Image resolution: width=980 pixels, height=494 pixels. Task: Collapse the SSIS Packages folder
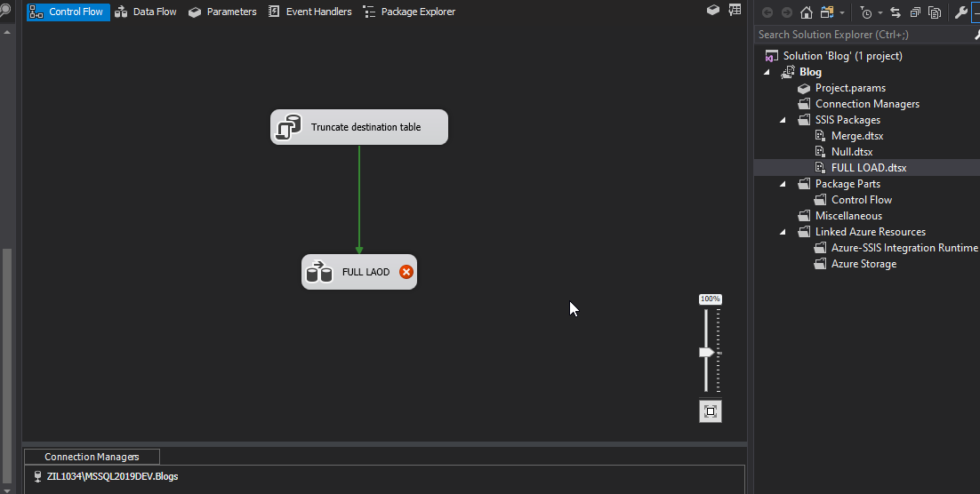click(x=783, y=120)
